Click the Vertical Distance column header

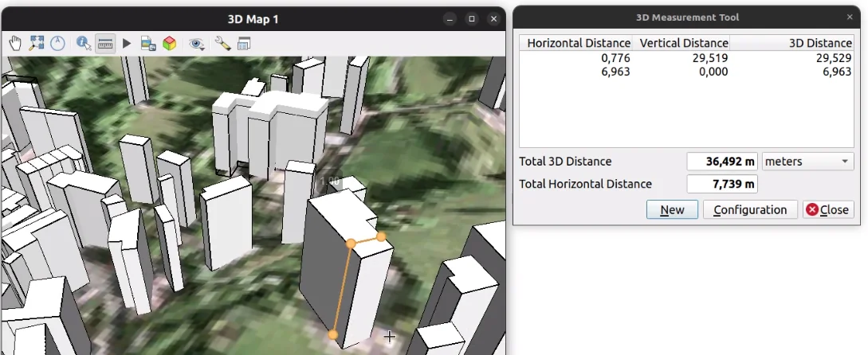pos(682,43)
